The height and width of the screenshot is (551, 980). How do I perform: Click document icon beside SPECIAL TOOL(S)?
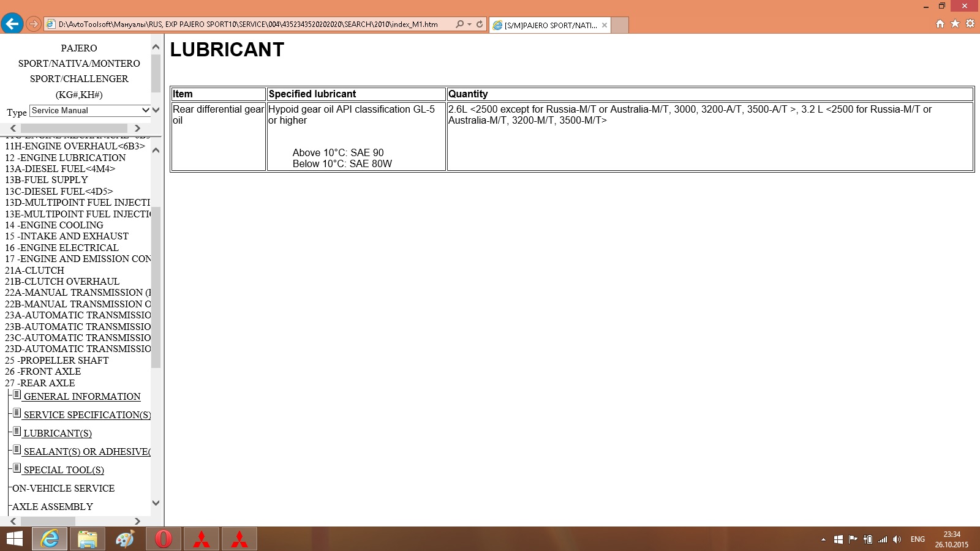coord(17,468)
